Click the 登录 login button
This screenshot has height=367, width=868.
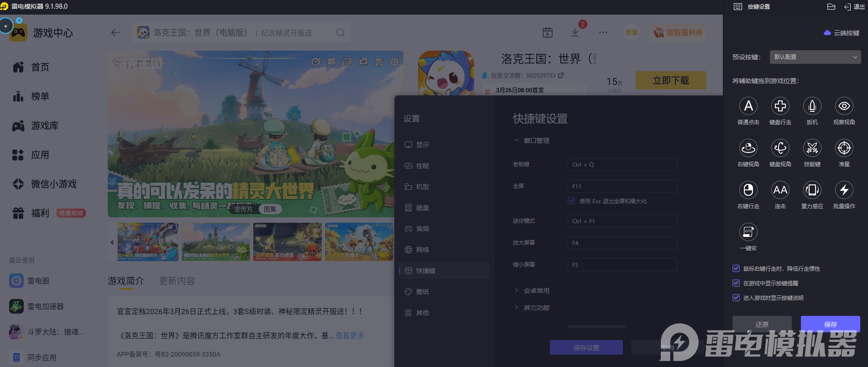click(x=632, y=32)
